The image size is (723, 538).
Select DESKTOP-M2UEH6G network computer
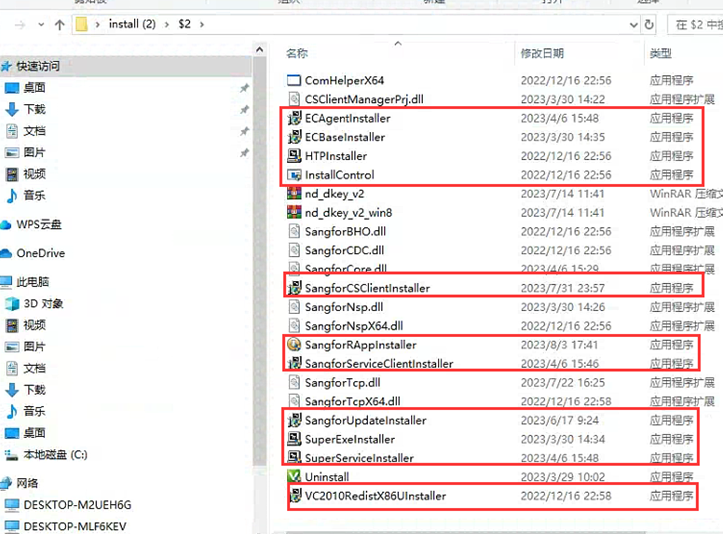[77, 505]
